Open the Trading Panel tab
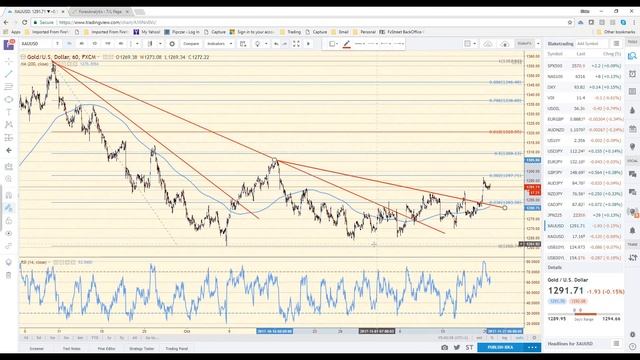This screenshot has width=640, height=360. 177,349
